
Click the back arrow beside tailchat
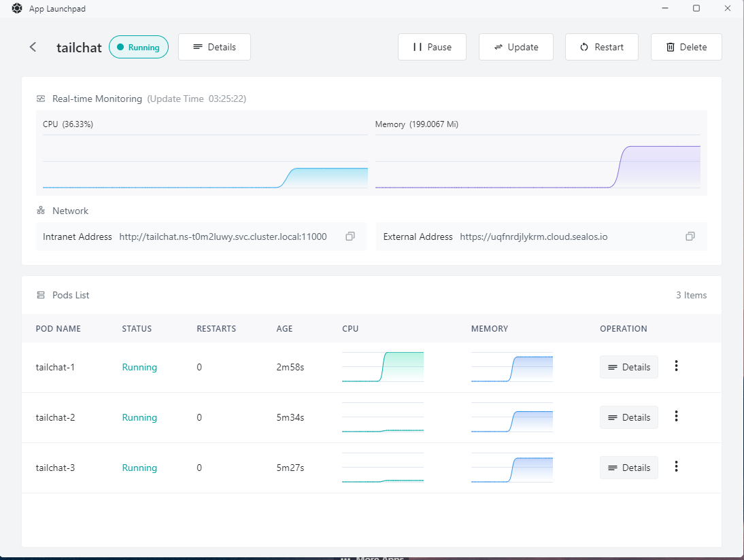click(33, 47)
